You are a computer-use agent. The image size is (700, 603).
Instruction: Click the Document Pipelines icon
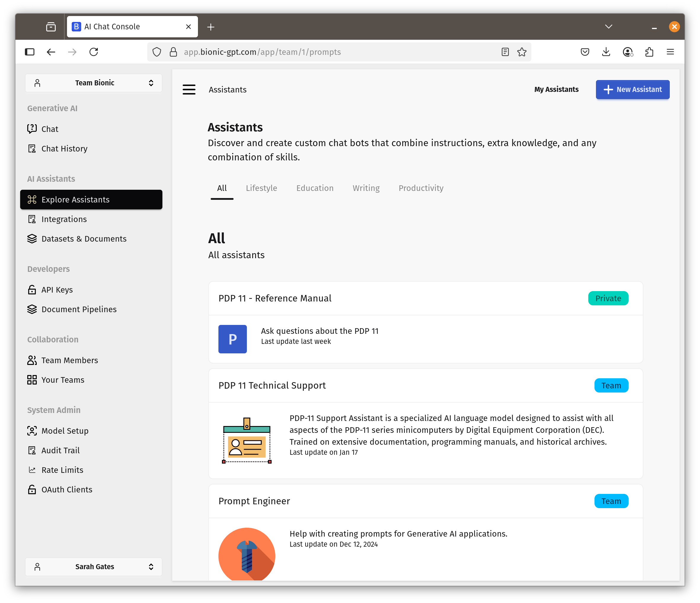point(32,309)
